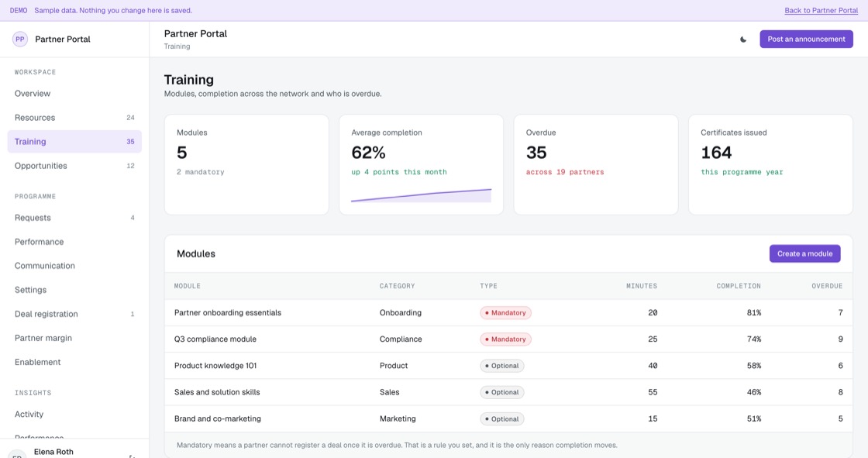
Task: Click the Product knowledge 101 module name
Action: [215, 366]
